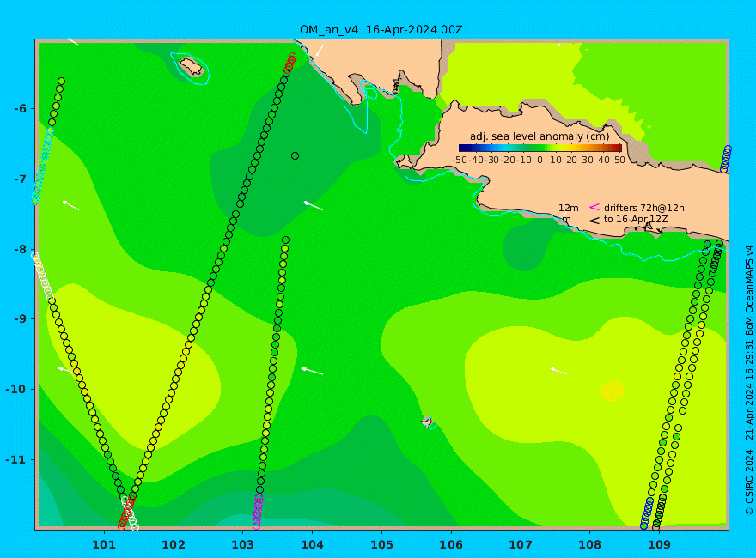Viewport: 756px width, 558px height.
Task: Click the map title "OM_an_v4 16-Apr-2024 00Z"
Action: tap(381, 29)
